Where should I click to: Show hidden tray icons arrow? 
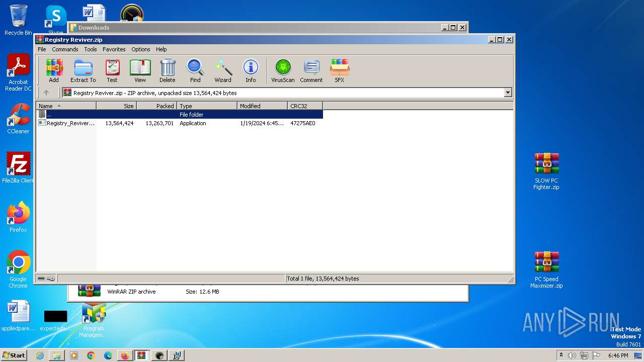click(x=561, y=355)
